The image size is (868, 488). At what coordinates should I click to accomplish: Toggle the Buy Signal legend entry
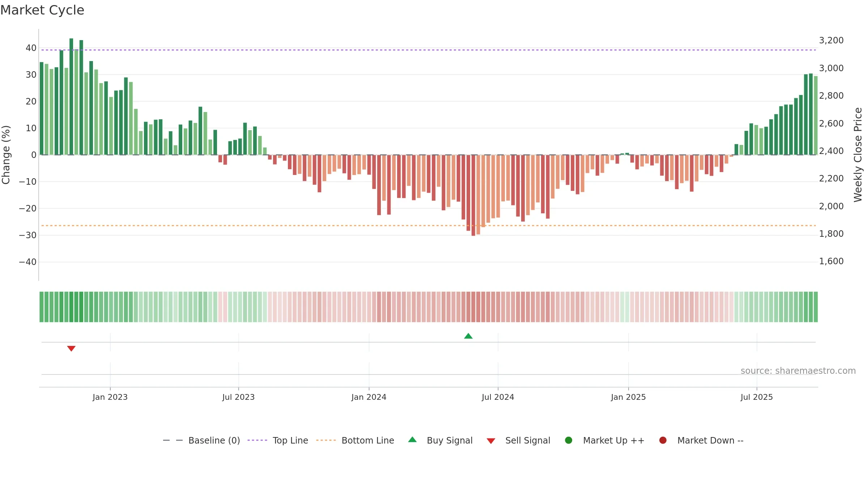tap(440, 440)
